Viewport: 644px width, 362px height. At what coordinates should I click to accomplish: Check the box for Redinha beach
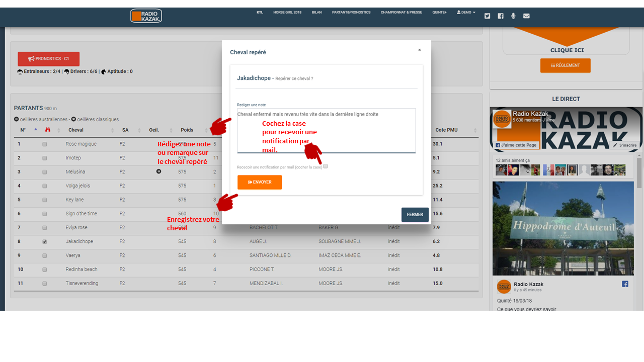point(45,269)
